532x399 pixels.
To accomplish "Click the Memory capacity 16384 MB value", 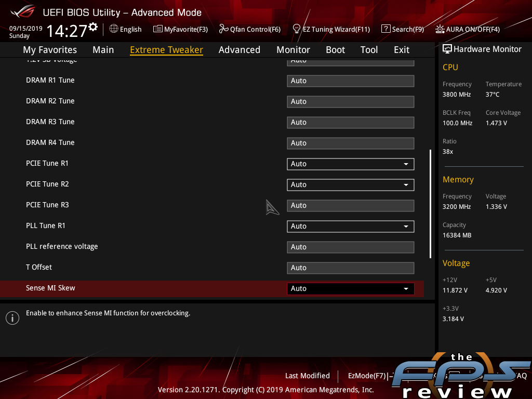I will [x=457, y=235].
